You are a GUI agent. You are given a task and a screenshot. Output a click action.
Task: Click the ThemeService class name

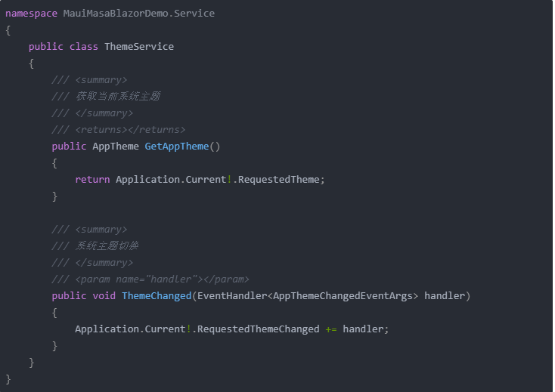(139, 47)
